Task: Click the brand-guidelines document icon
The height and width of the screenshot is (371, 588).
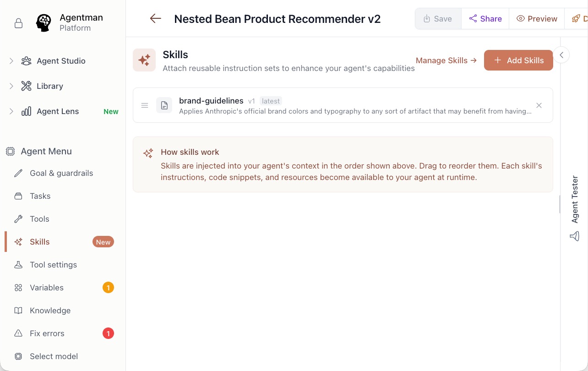Action: point(164,105)
